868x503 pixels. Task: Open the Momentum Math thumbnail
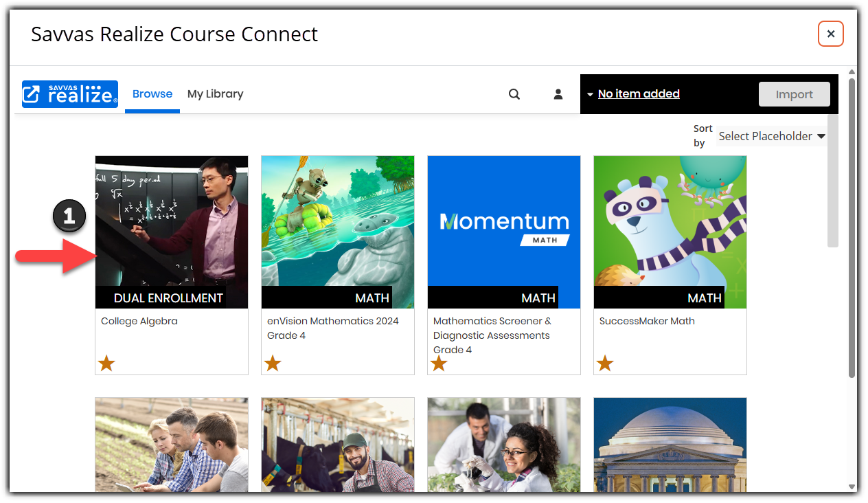click(x=504, y=232)
